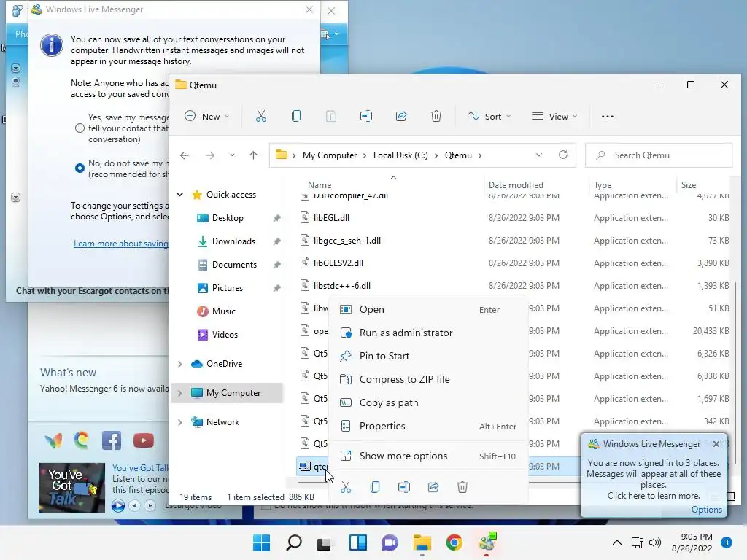Choose Run as administrator
Image resolution: width=747 pixels, height=560 pixels.
click(x=428, y=332)
